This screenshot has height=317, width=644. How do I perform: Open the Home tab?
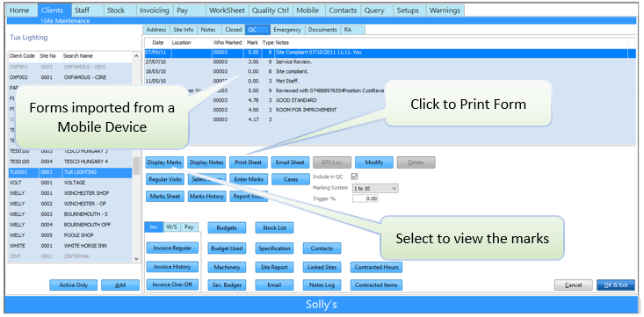[x=21, y=11]
